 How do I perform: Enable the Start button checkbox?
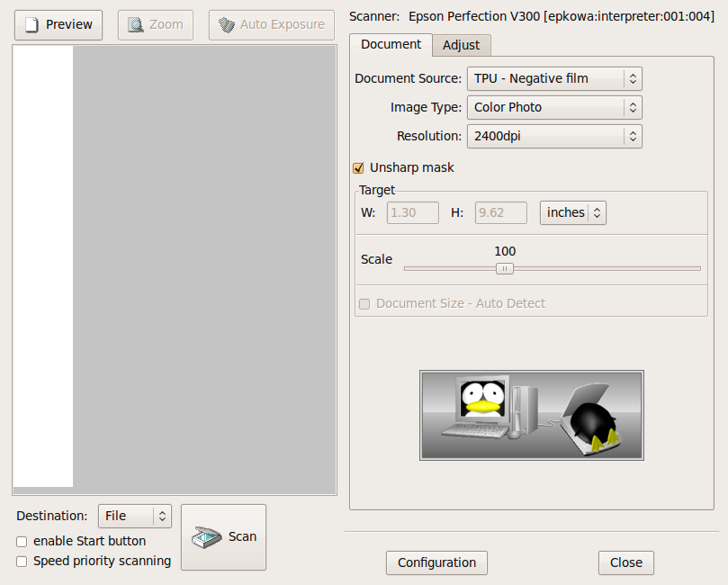click(x=22, y=542)
